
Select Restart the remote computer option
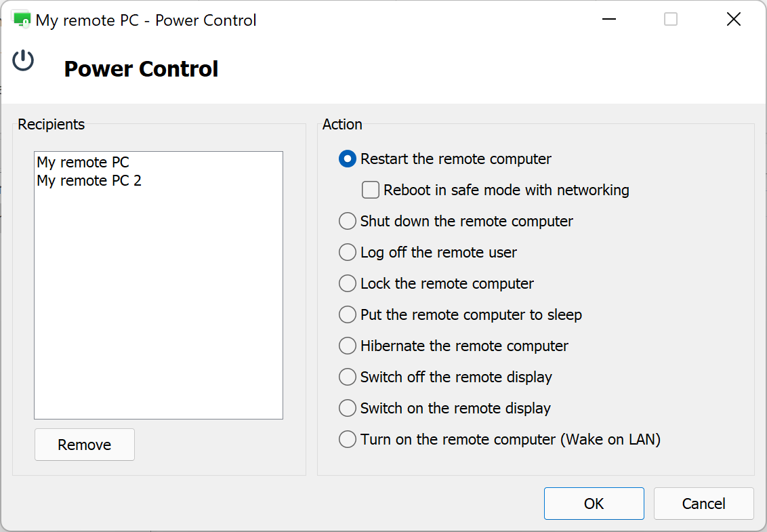click(348, 159)
